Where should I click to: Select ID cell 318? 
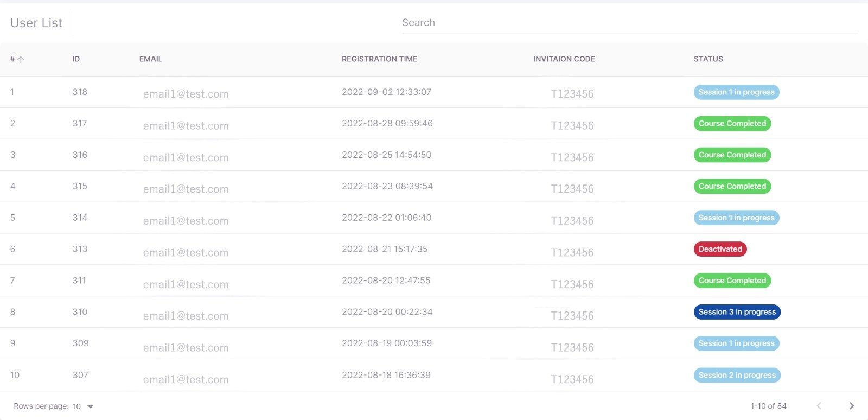(80, 92)
